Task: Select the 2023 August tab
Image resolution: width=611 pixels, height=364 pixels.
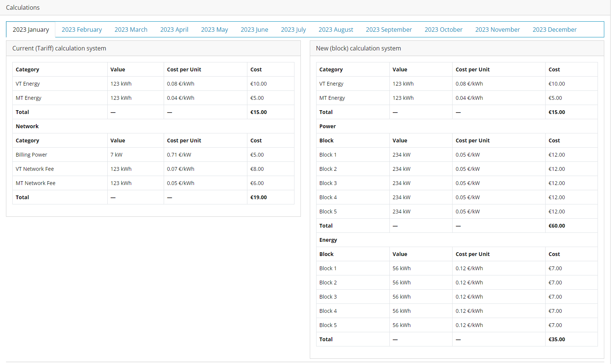Action: click(336, 30)
